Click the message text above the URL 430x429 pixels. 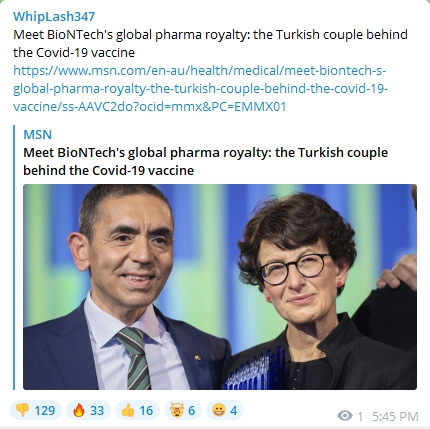[210, 43]
